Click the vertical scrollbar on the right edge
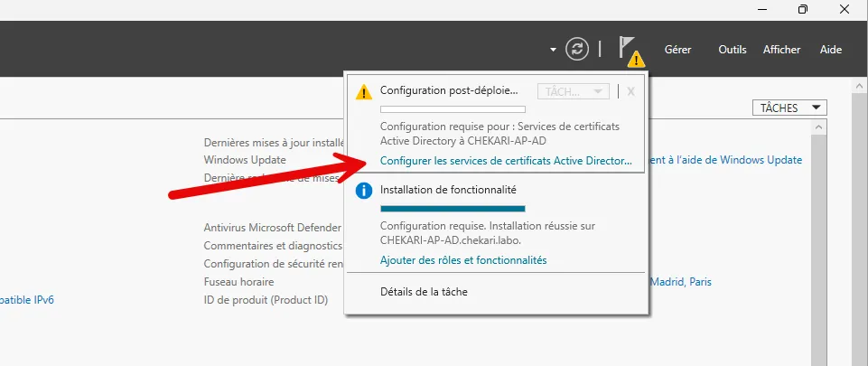The width and height of the screenshot is (868, 366). point(859,226)
